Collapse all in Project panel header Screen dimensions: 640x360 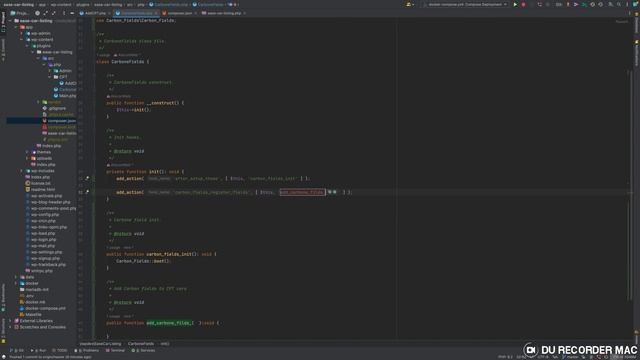point(53,13)
